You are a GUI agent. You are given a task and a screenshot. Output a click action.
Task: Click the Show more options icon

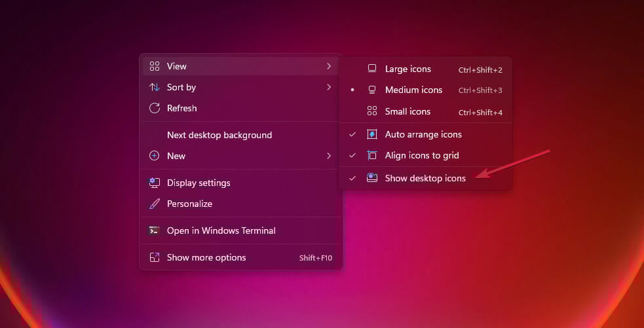tap(155, 257)
